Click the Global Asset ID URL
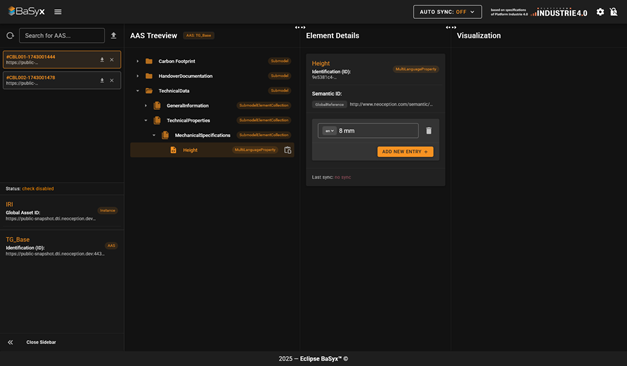Viewport: 627px width, 366px height. click(51, 219)
